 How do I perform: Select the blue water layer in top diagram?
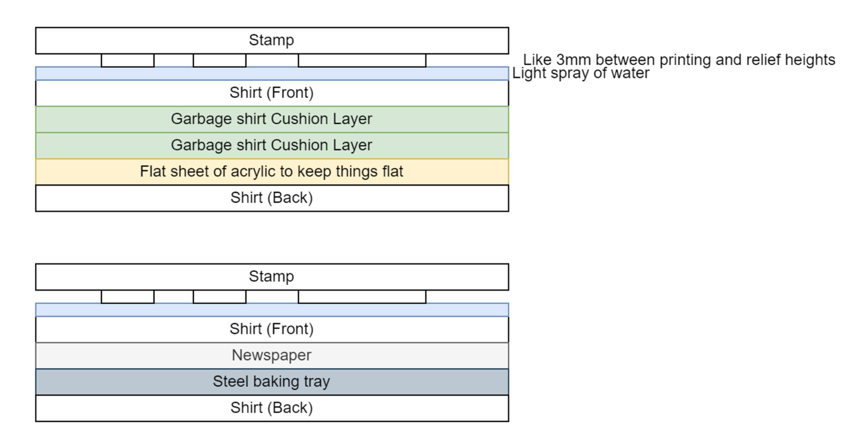pos(272,73)
